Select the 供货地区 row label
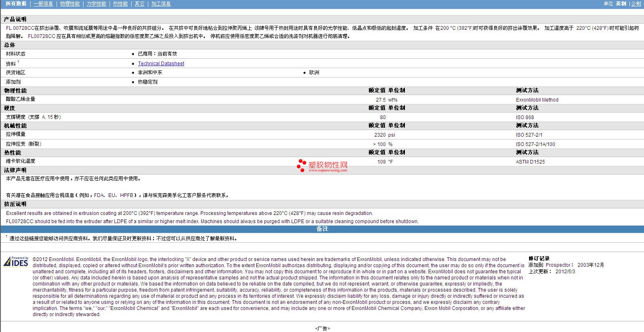 (x=15, y=73)
